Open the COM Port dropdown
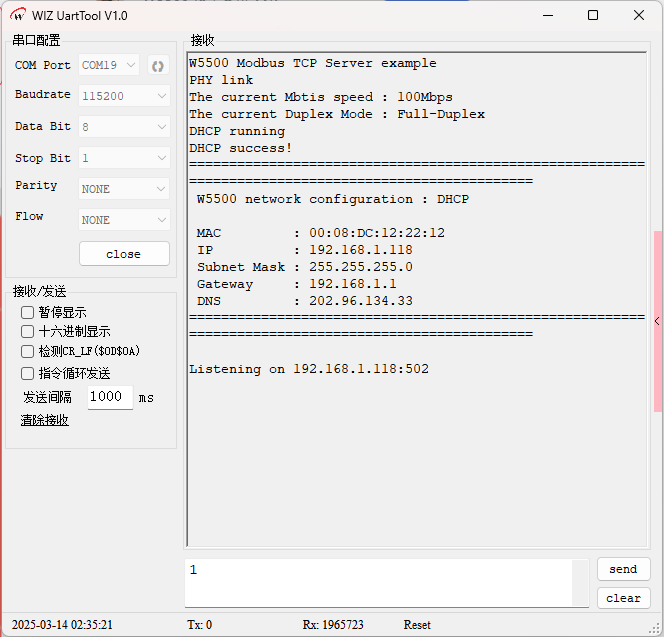Image resolution: width=664 pixels, height=637 pixels. tap(109, 66)
